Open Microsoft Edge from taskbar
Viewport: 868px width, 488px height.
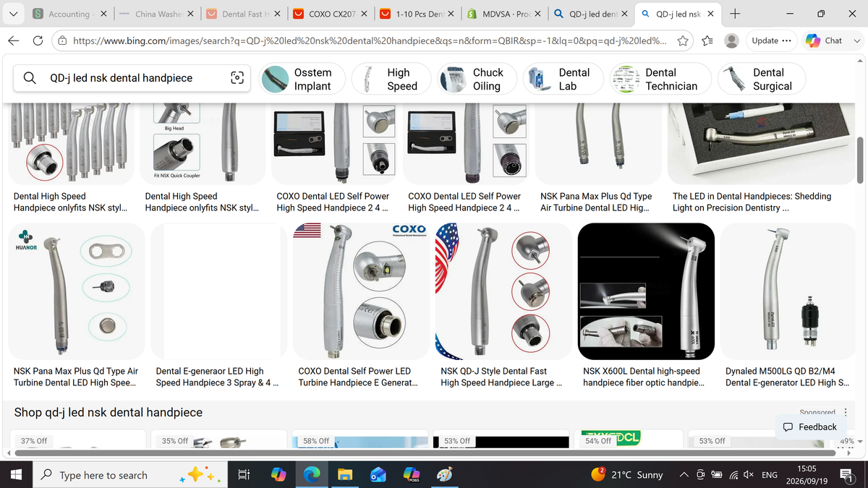[311, 475]
